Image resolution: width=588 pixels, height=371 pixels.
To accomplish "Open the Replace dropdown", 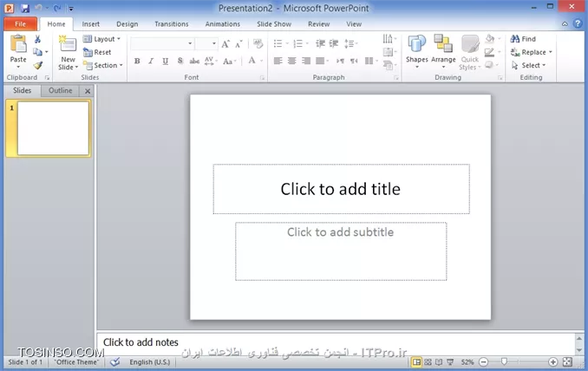I will pos(532,52).
